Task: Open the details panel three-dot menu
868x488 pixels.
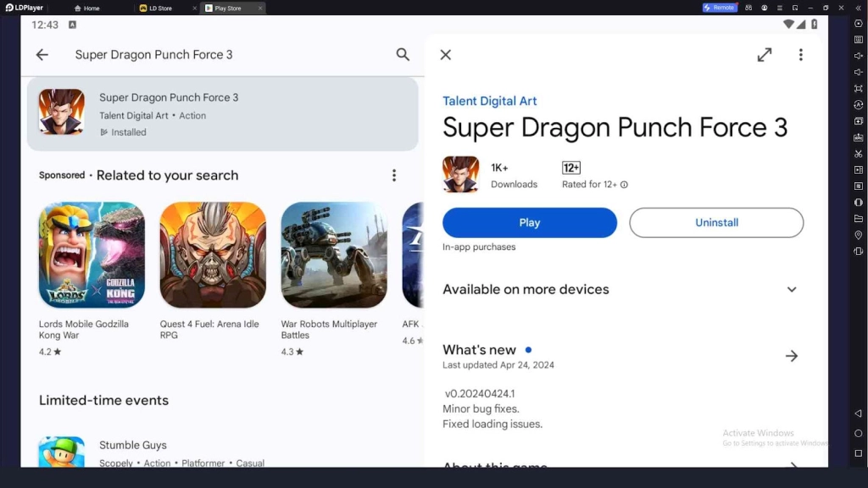Action: click(800, 54)
